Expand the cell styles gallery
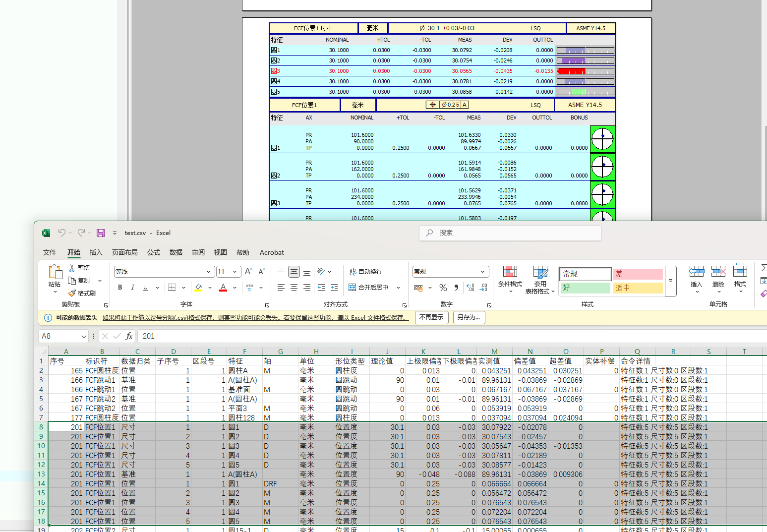The image size is (767, 532). click(x=670, y=281)
